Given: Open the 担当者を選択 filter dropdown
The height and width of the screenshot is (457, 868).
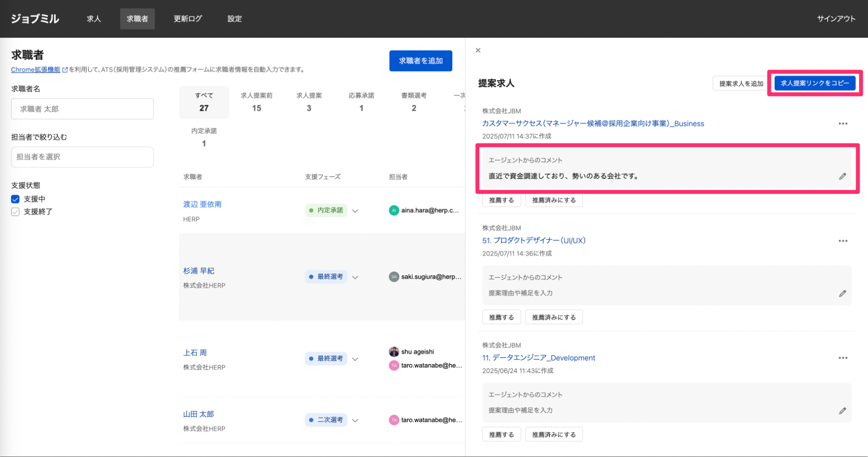Looking at the screenshot, I should click(82, 157).
